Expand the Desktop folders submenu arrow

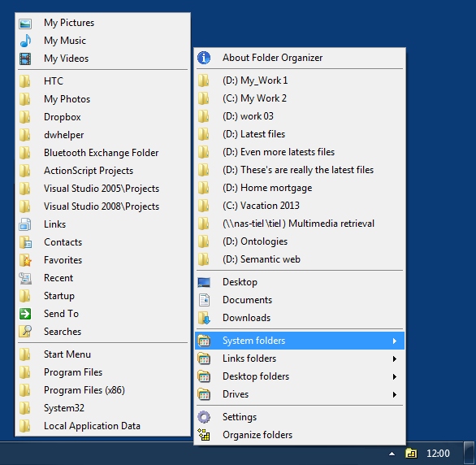[394, 376]
